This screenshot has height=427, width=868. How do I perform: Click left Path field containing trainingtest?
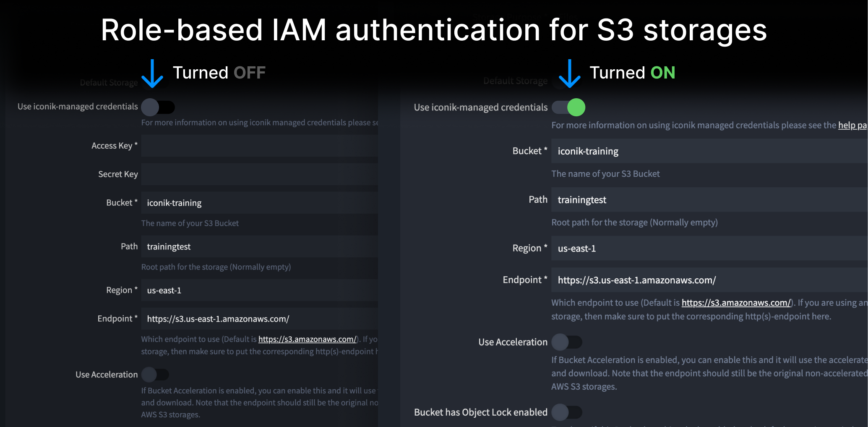(259, 246)
